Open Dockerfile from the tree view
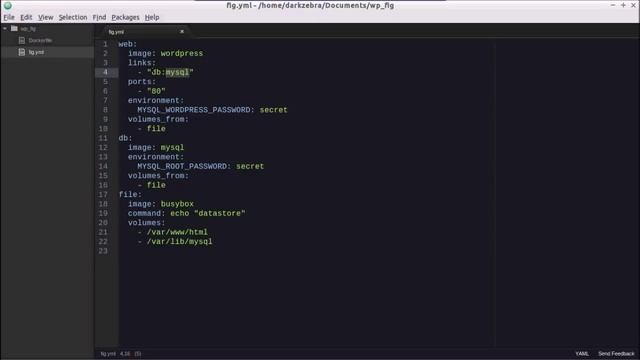Screen dimensions: 640x360 pyautogui.click(x=40, y=40)
